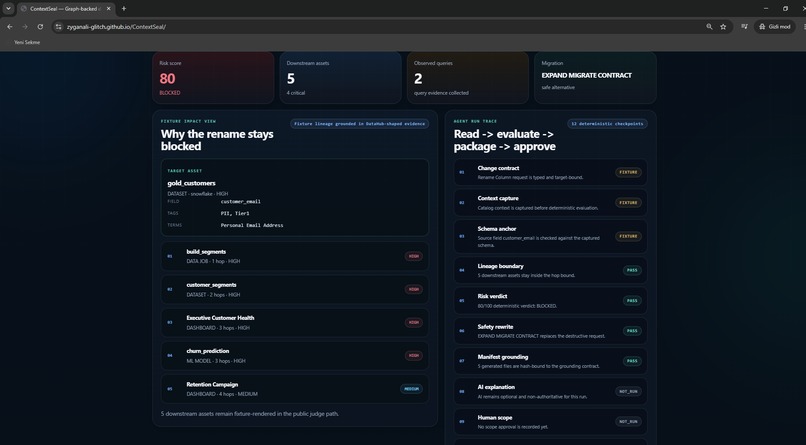Viewport: 806px width, 445px height.
Task: Click FIXTURE badge on Change contract
Action: pyautogui.click(x=628, y=172)
